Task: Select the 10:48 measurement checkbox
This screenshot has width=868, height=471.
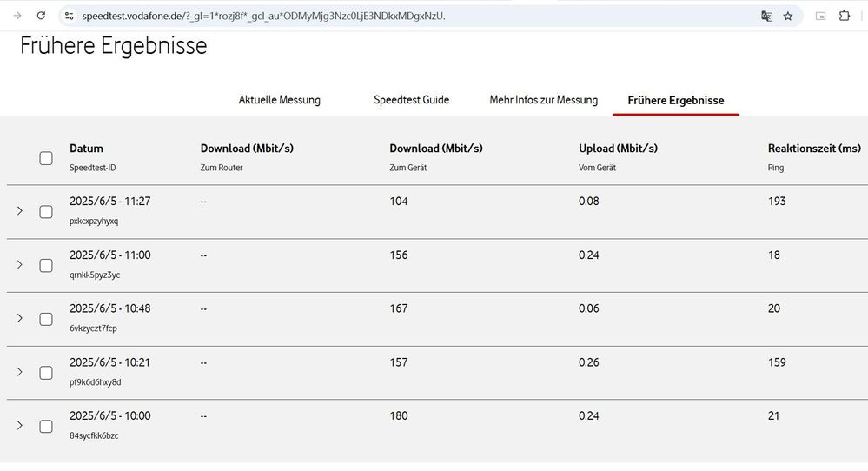Action: pos(46,319)
